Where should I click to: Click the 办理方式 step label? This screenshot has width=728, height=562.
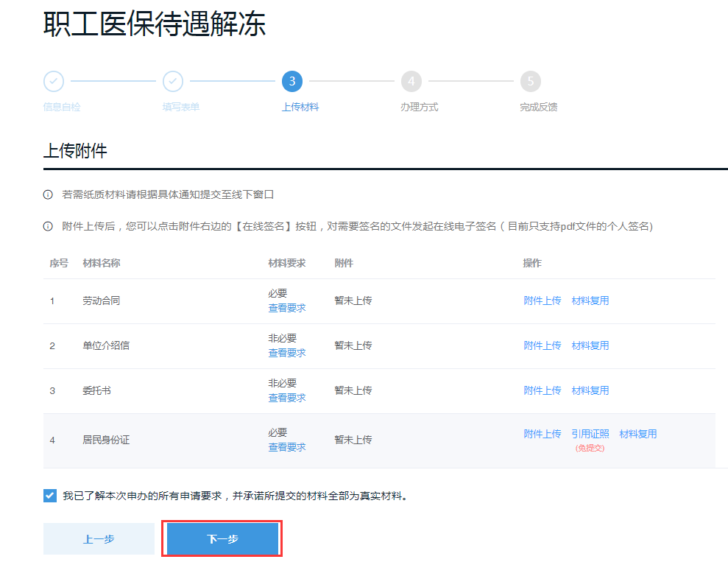coord(420,108)
